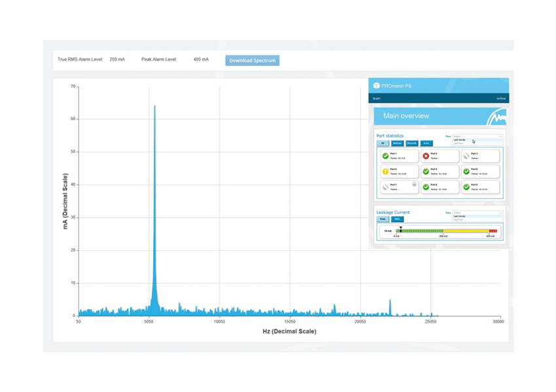Click the PROmesh P9 cube logo icon
Screen dimensions: 556x392
pyautogui.click(x=376, y=86)
